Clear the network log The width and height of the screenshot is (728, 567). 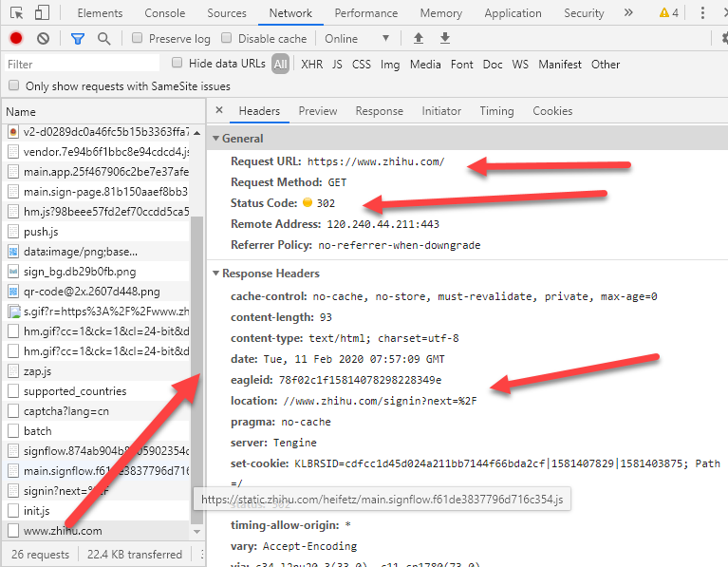point(43,38)
